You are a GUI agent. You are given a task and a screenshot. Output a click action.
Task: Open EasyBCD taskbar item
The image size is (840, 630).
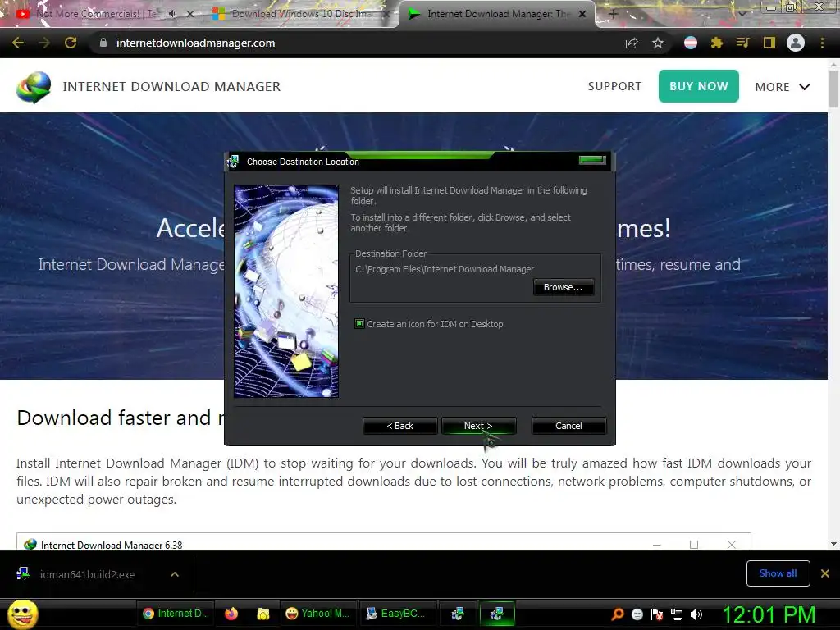point(396,614)
